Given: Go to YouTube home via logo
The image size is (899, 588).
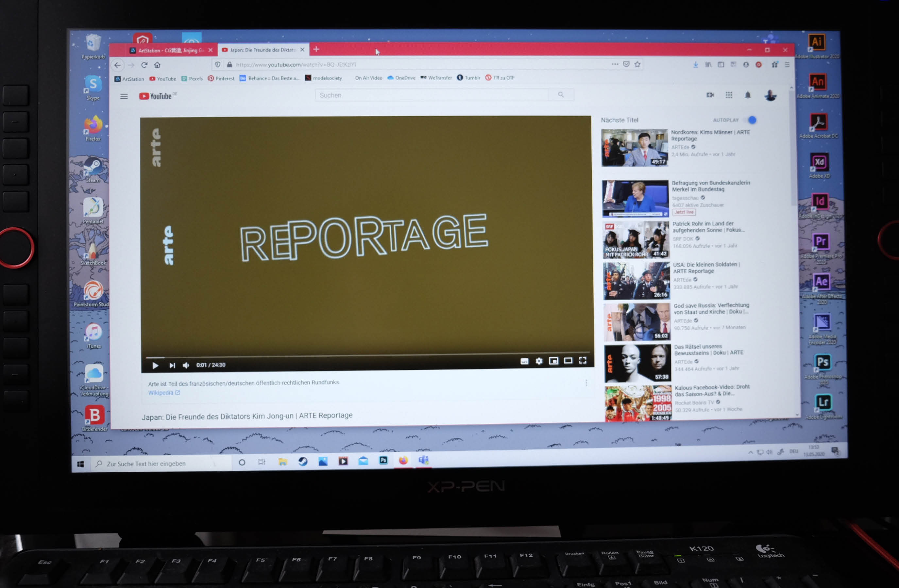Looking at the screenshot, I should point(155,96).
